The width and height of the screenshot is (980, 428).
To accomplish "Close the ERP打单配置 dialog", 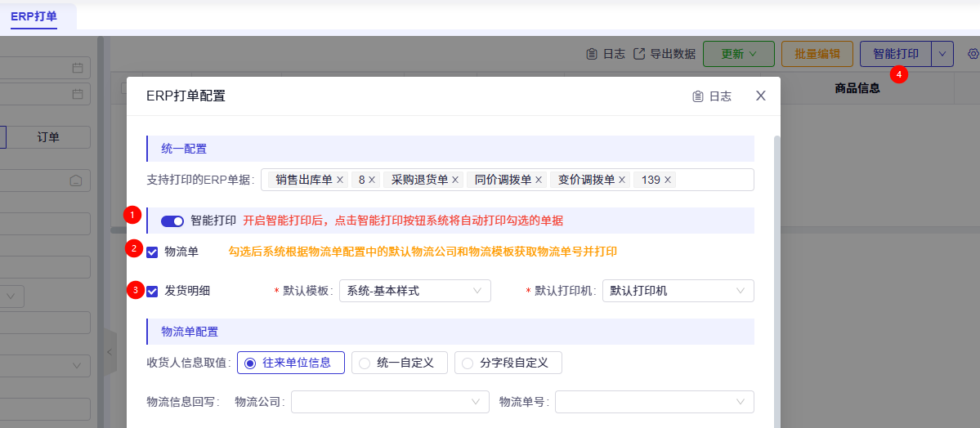I will (761, 96).
